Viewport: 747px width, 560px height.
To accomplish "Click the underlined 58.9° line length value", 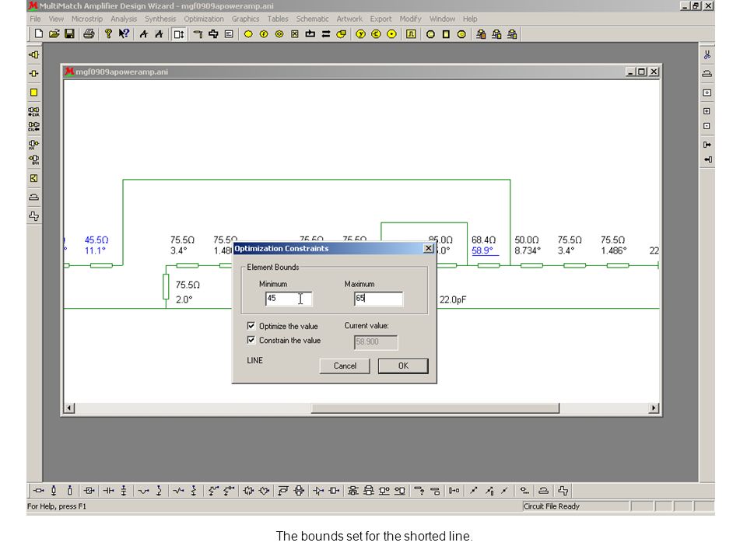I will (482, 250).
